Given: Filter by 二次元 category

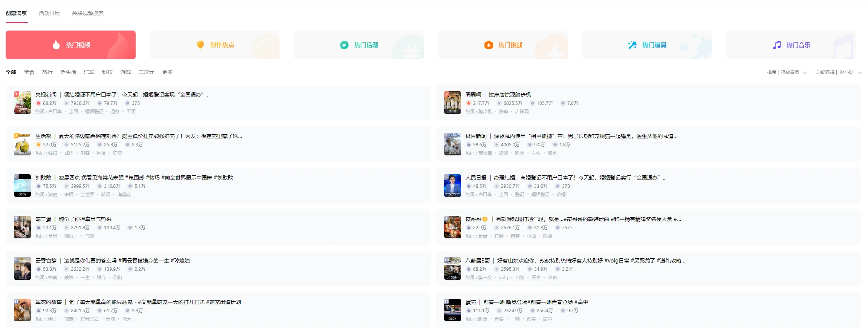Looking at the screenshot, I should click(x=147, y=72).
